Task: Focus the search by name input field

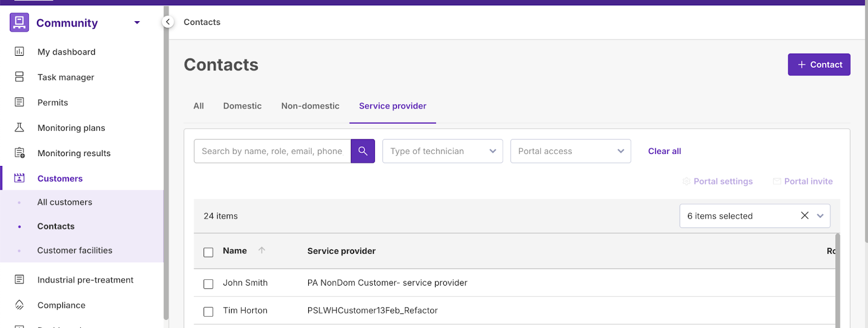Action: (272, 151)
